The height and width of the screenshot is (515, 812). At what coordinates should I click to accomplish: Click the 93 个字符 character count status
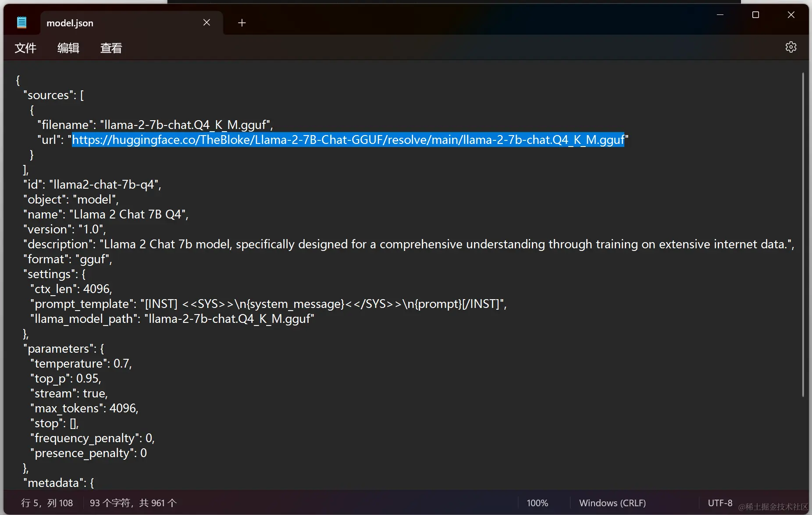coord(133,503)
